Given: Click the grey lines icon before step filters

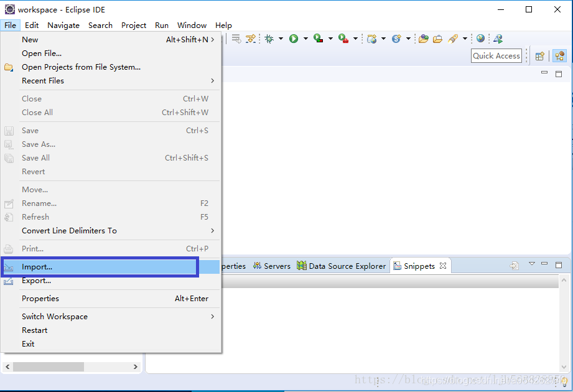Looking at the screenshot, I should (236, 39).
